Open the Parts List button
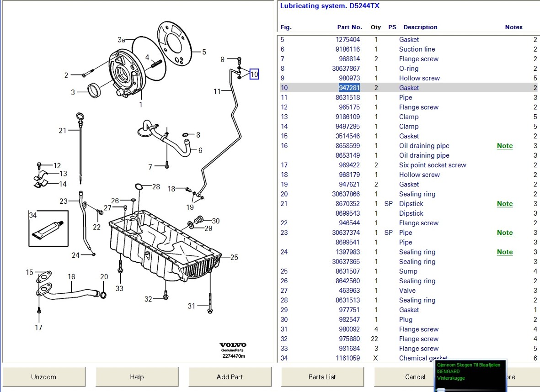Viewport: 540px width, 392px height. 322,377
